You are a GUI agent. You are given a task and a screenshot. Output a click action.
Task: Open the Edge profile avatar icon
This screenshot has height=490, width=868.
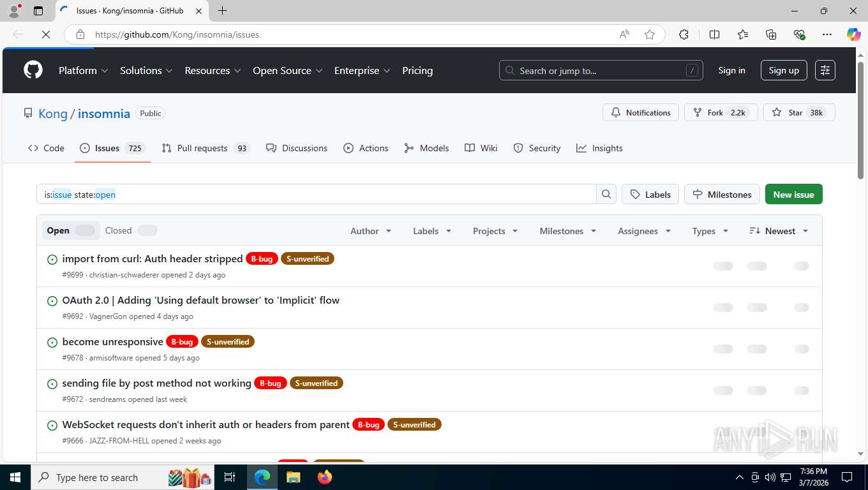(14, 11)
